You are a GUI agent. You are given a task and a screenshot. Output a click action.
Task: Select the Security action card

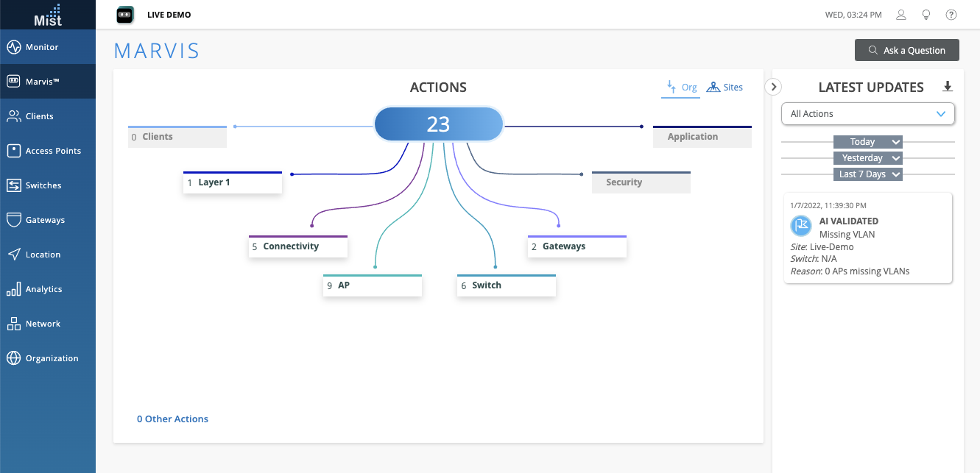pos(641,182)
